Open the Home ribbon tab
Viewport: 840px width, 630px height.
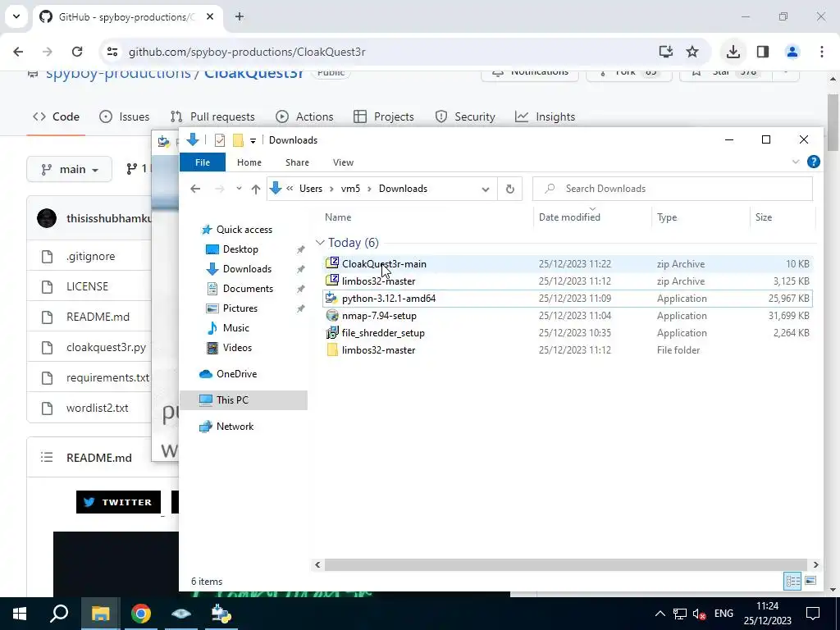[x=249, y=162]
